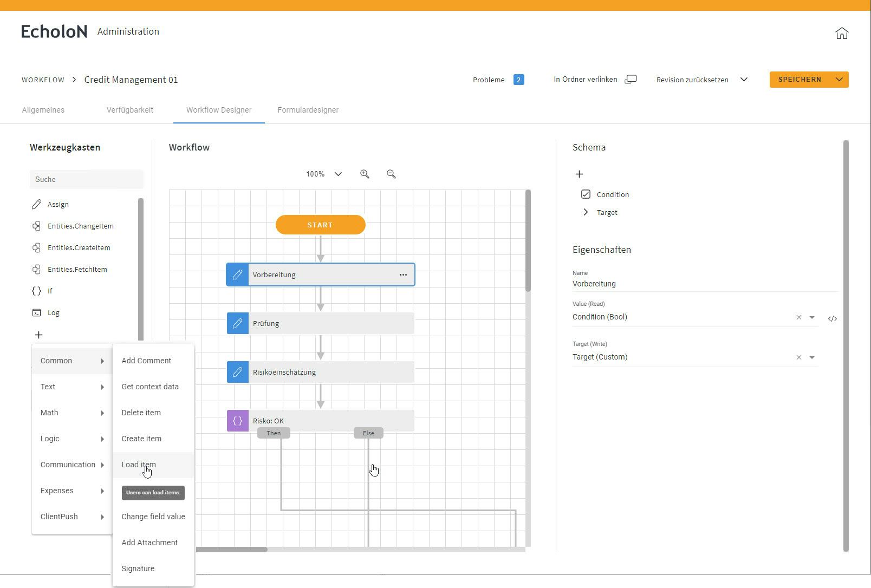Select the Log tool icon
871x588 pixels.
(36, 312)
